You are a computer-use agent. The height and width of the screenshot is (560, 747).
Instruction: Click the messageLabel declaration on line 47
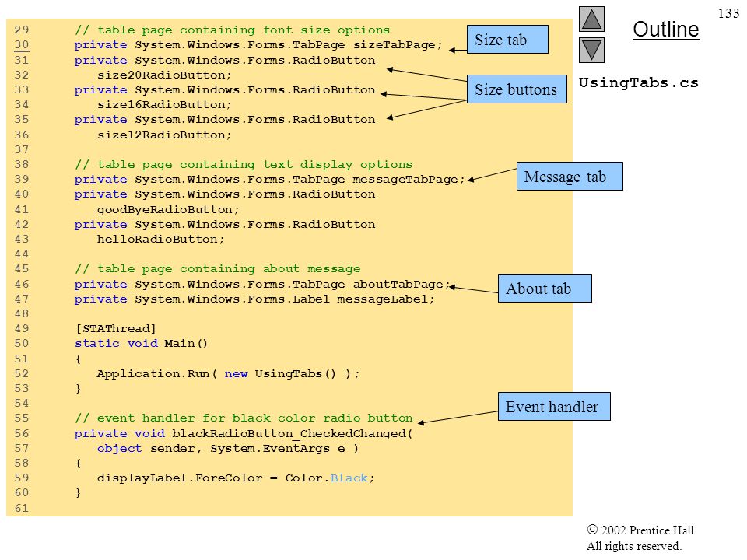[254, 299]
